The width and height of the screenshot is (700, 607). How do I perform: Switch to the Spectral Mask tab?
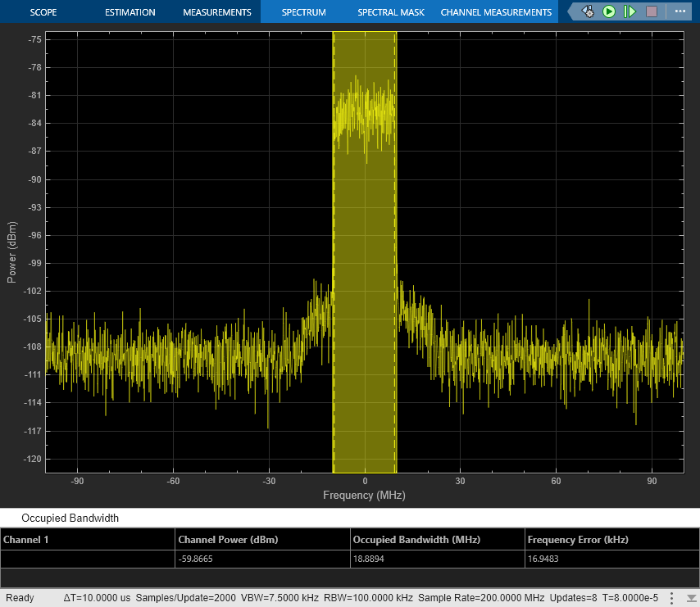pyautogui.click(x=390, y=12)
